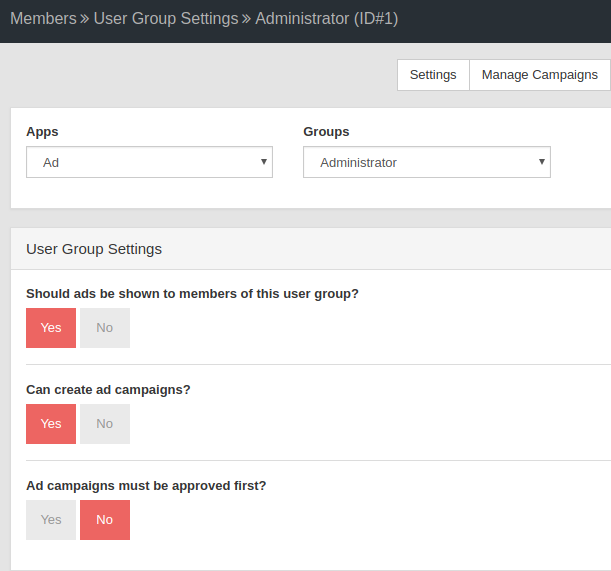611x571 pixels.
Task: Click the 'Ad campaigns must be approved first?' label
Action: [x=146, y=486]
